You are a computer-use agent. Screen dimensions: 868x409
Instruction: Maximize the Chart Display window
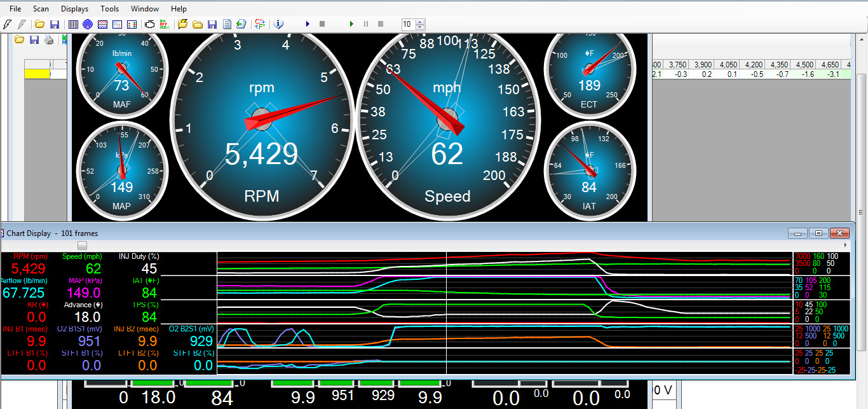pos(820,233)
